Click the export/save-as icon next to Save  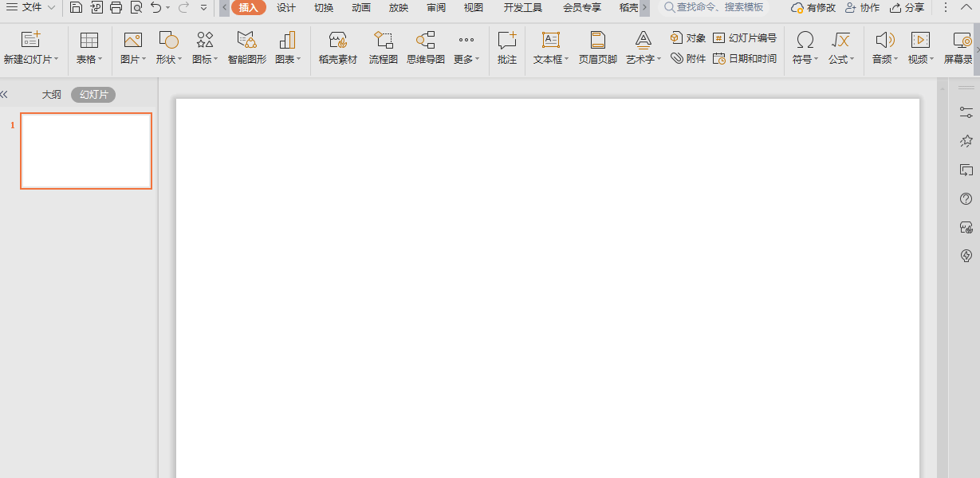[96, 8]
